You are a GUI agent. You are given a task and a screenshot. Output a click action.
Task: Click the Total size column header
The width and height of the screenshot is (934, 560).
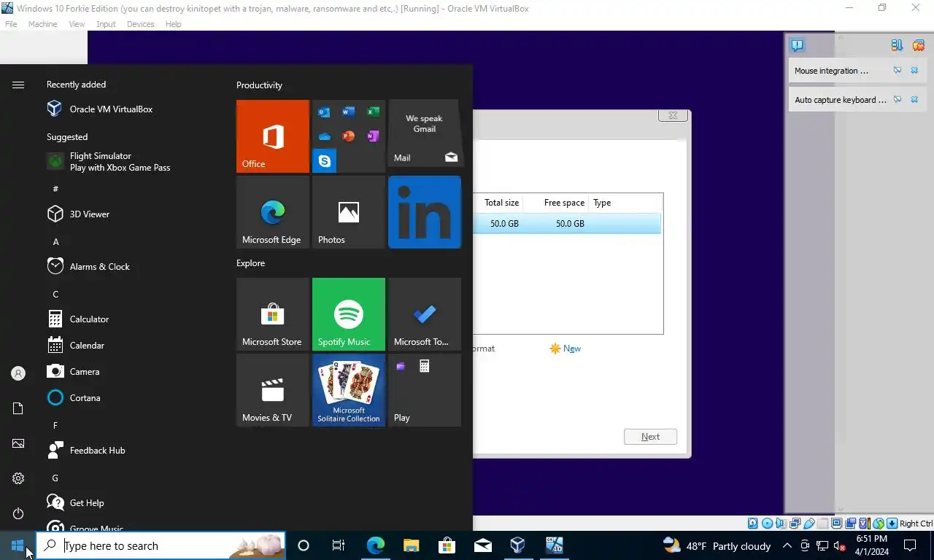[x=501, y=203]
